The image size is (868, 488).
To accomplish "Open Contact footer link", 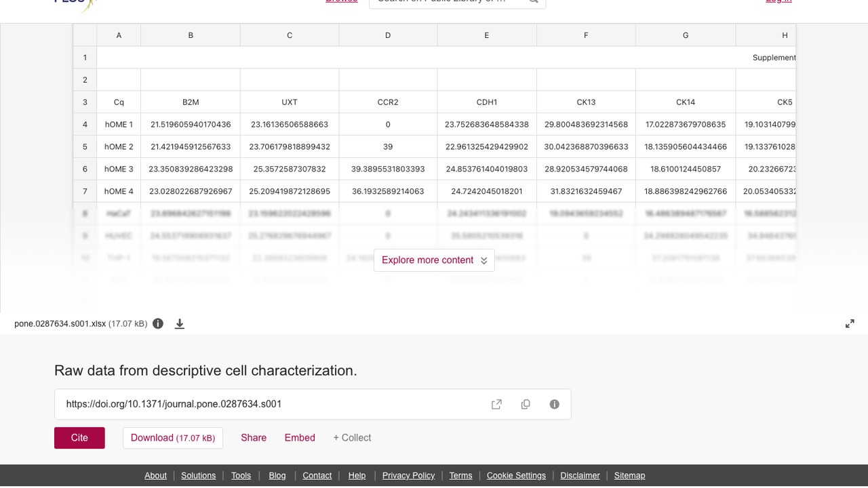I will [317, 475].
